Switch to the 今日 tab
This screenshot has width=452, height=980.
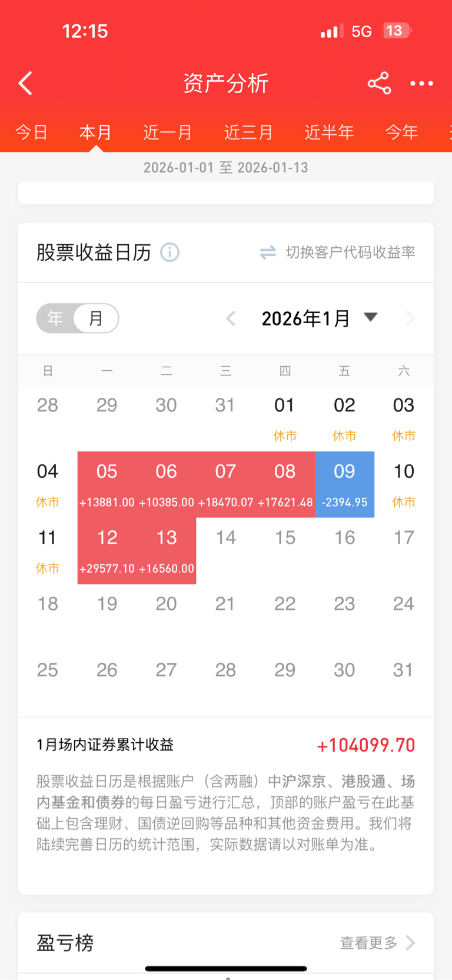31,132
